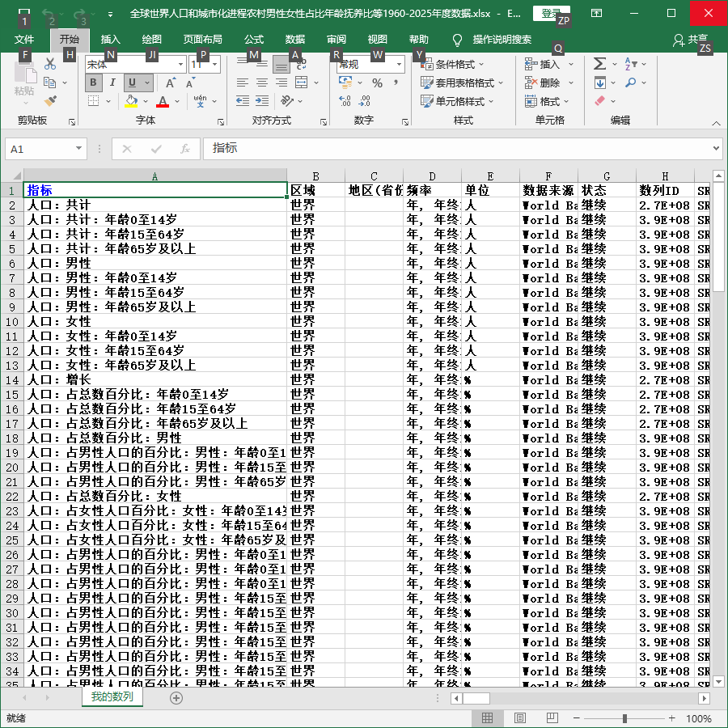This screenshot has height=728, width=728.
Task: Click the percent style icon
Action: tap(377, 83)
